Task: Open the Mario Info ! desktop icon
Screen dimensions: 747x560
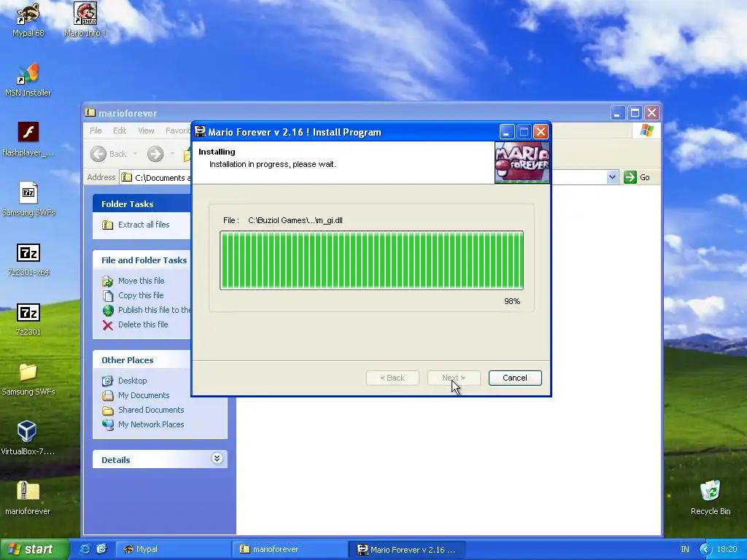Action: click(x=85, y=20)
